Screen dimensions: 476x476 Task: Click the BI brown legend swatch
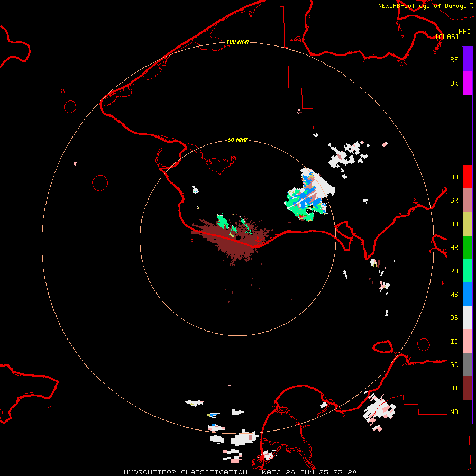pos(467,388)
